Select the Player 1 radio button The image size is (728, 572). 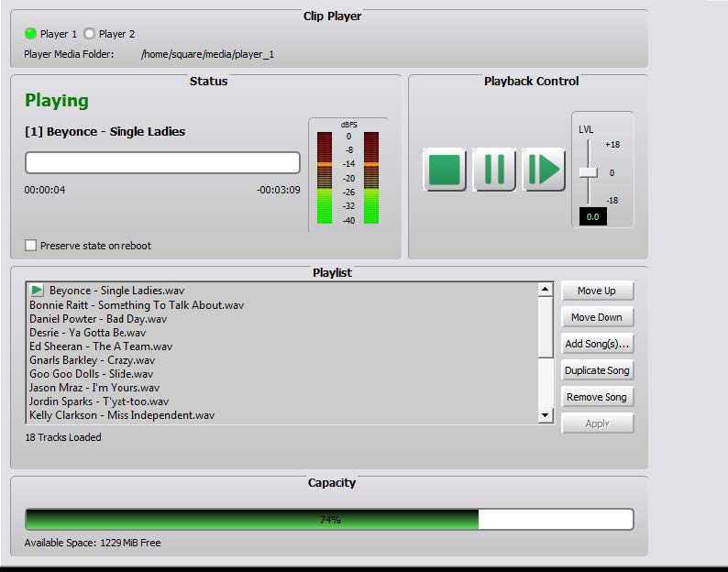[x=31, y=34]
